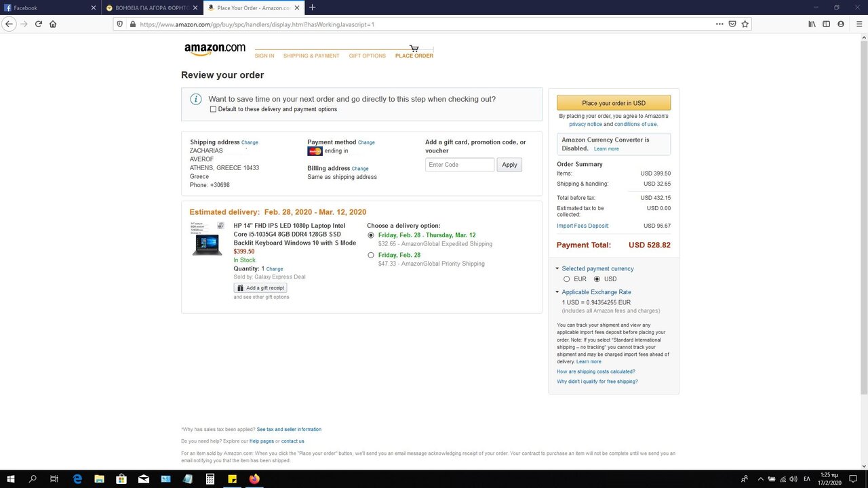The height and width of the screenshot is (488, 868).
Task: Go to the GIFT OPTIONS step
Action: click(x=368, y=56)
